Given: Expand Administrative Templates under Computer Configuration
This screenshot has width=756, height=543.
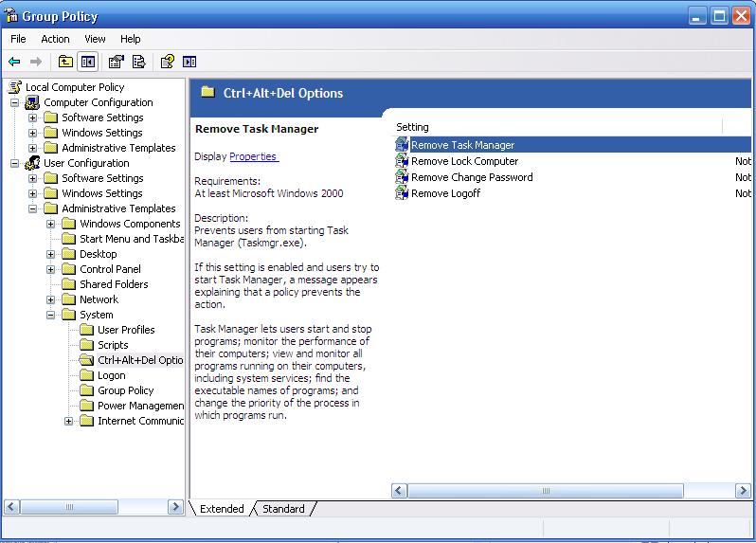Looking at the screenshot, I should (32, 148).
